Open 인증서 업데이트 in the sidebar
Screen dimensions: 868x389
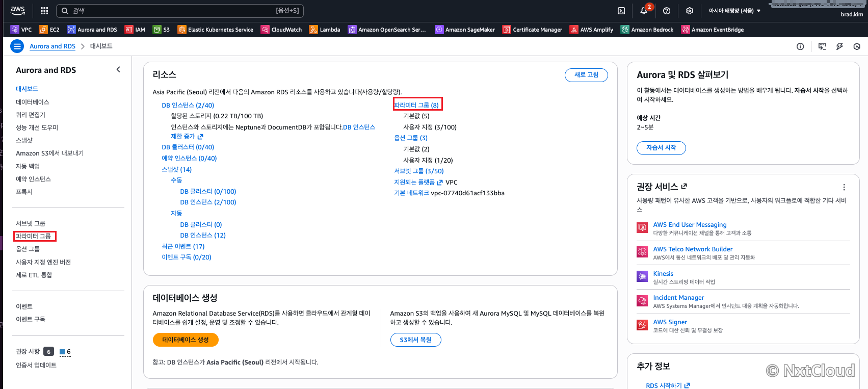[36, 365]
